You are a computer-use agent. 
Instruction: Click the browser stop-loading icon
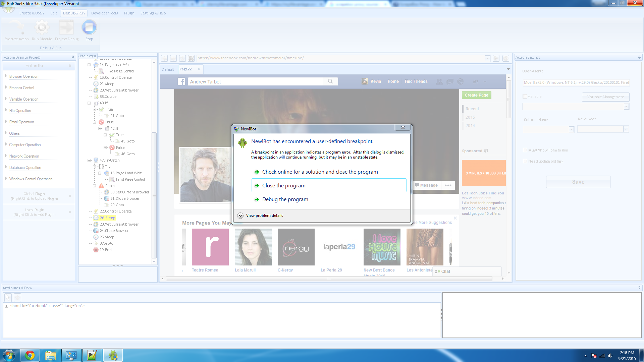click(191, 58)
